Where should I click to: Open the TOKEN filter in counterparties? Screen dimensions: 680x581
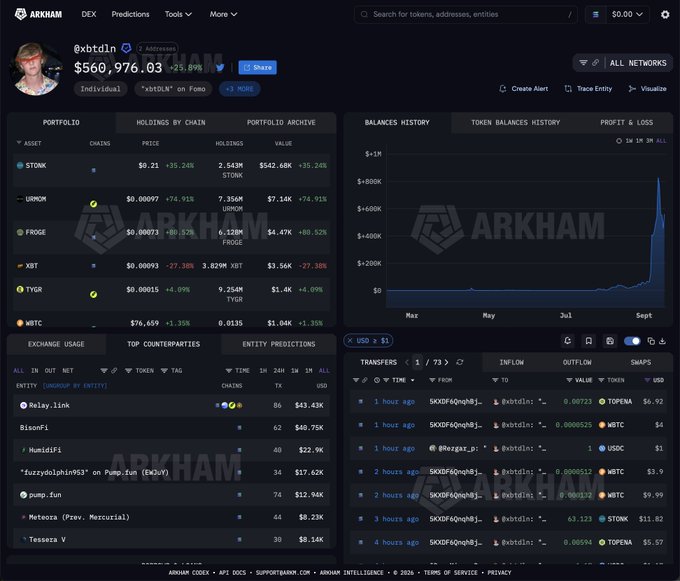pos(139,371)
